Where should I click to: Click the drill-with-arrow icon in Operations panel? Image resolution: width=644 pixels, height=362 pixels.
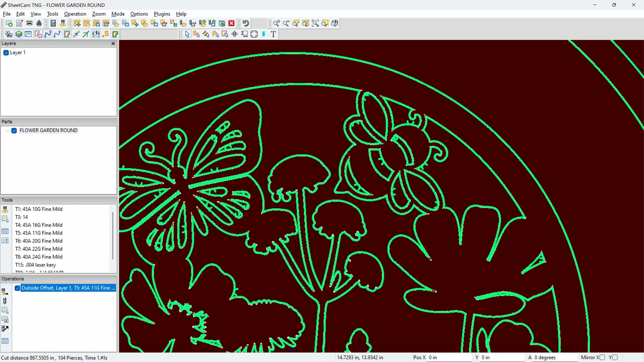pos(5,329)
